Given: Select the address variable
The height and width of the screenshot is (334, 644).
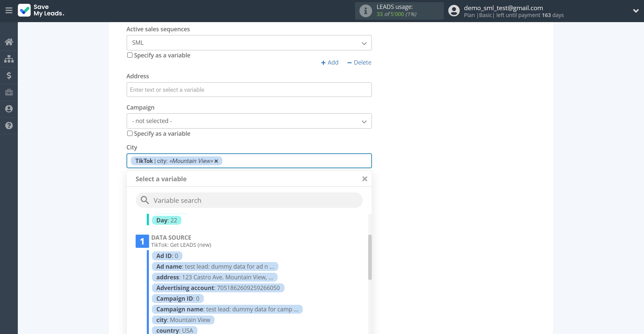Looking at the screenshot, I should [214, 277].
